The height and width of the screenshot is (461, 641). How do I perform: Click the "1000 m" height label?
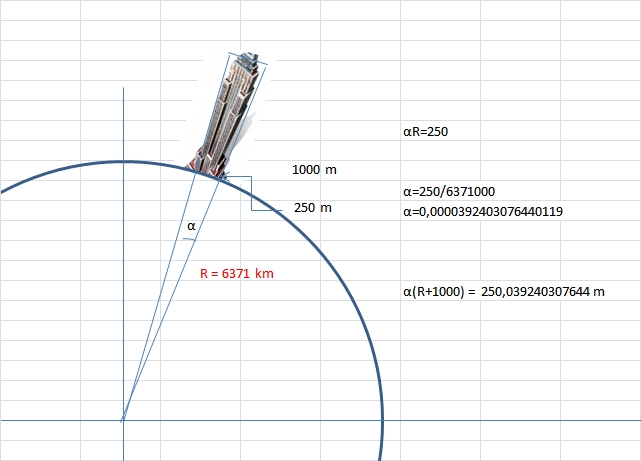(314, 170)
